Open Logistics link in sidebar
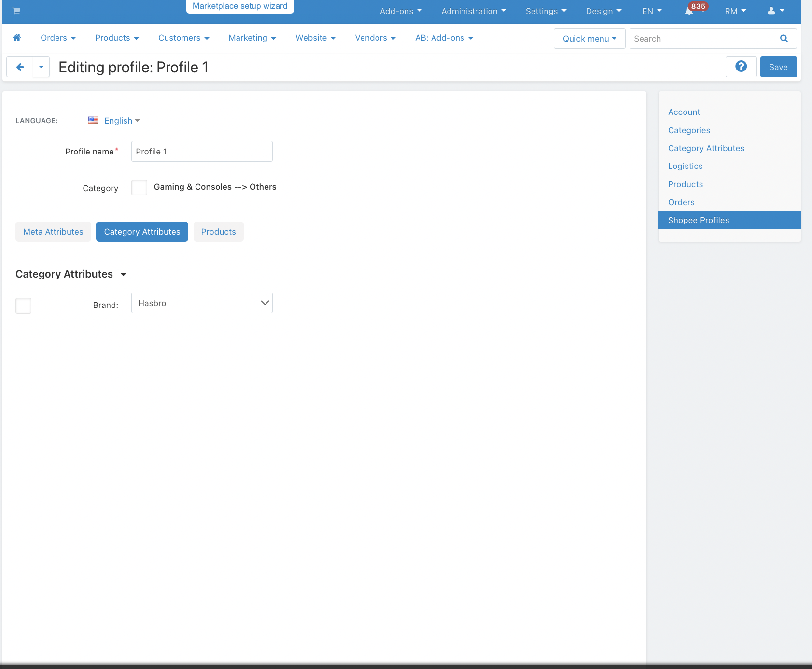Image resolution: width=812 pixels, height=669 pixels. [x=685, y=166]
